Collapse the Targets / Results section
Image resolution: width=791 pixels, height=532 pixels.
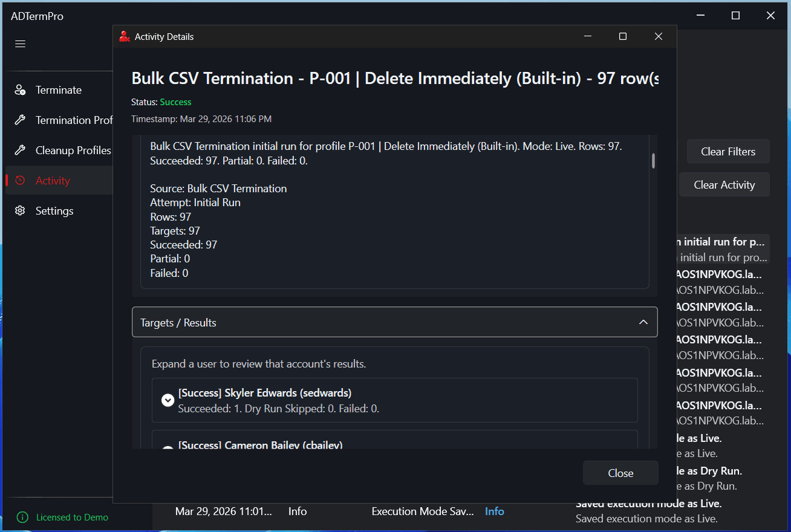tap(643, 323)
